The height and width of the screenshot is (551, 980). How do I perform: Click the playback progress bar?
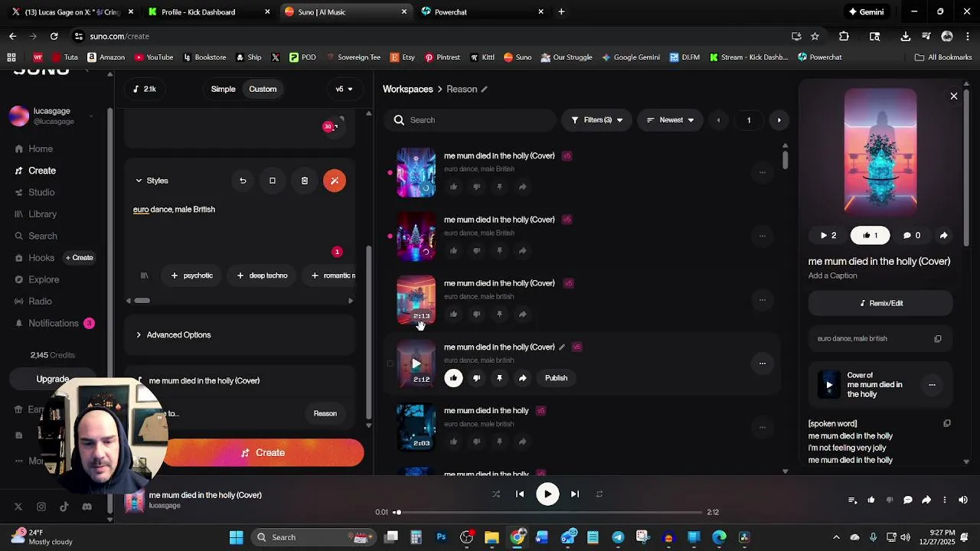tap(549, 513)
